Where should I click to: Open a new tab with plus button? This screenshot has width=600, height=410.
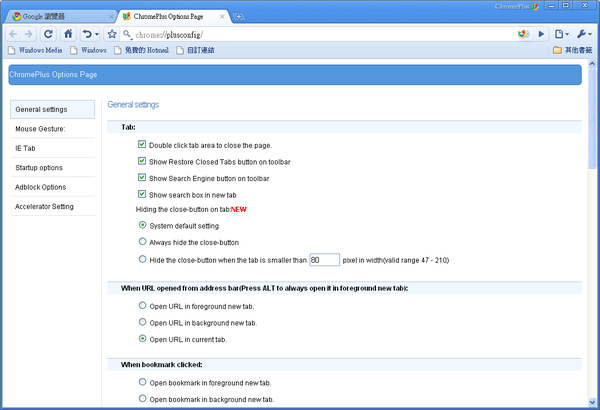[239, 16]
